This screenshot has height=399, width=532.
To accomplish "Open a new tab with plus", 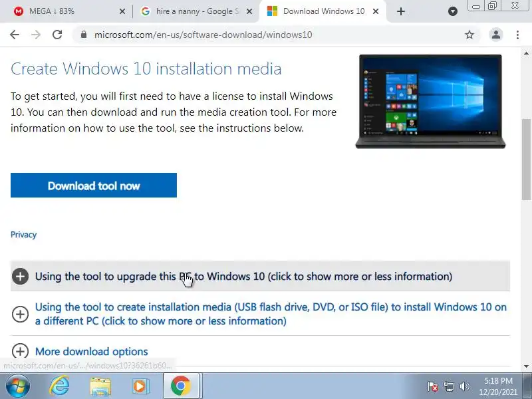I will tap(401, 11).
